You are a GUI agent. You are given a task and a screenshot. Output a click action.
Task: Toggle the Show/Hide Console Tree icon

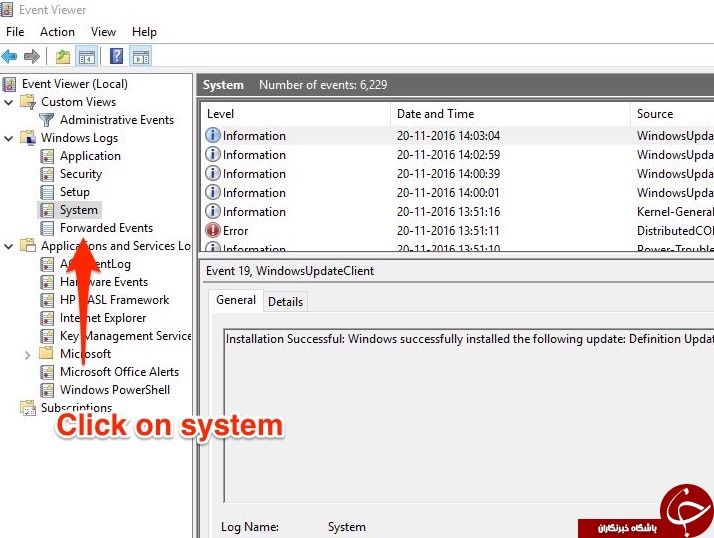(87, 56)
